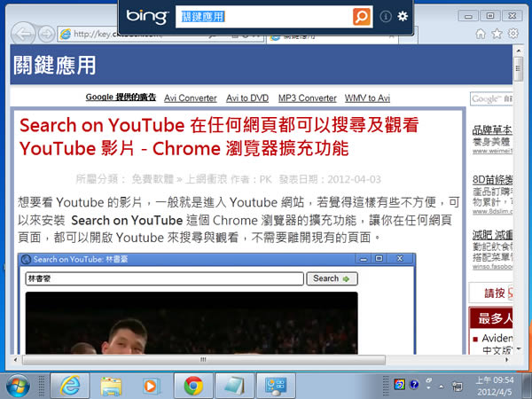Click the colorful tray icon beside help
This screenshot has height=399, width=532.
[x=399, y=384]
